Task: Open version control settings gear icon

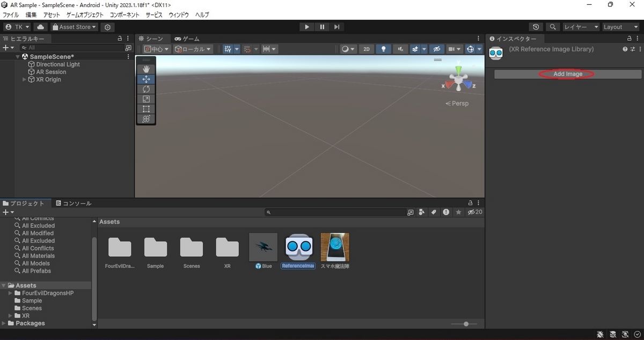Action: click(107, 27)
